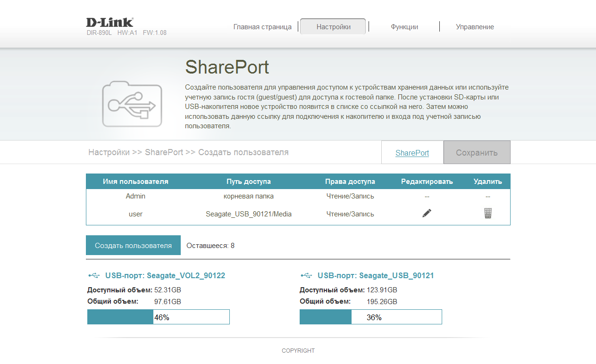Click the pencil edit icon for user
This screenshot has width=596, height=364.
tap(427, 214)
